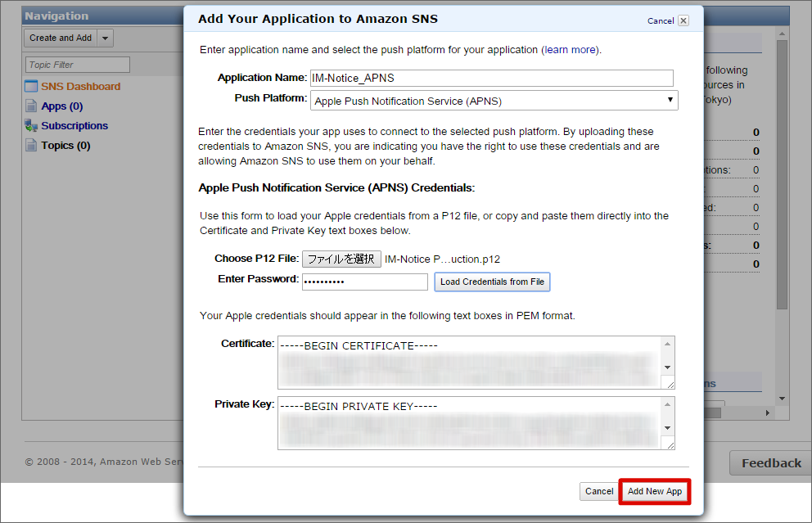The height and width of the screenshot is (523, 812).
Task: Click the background page scroll-up arrow
Action: click(x=782, y=34)
